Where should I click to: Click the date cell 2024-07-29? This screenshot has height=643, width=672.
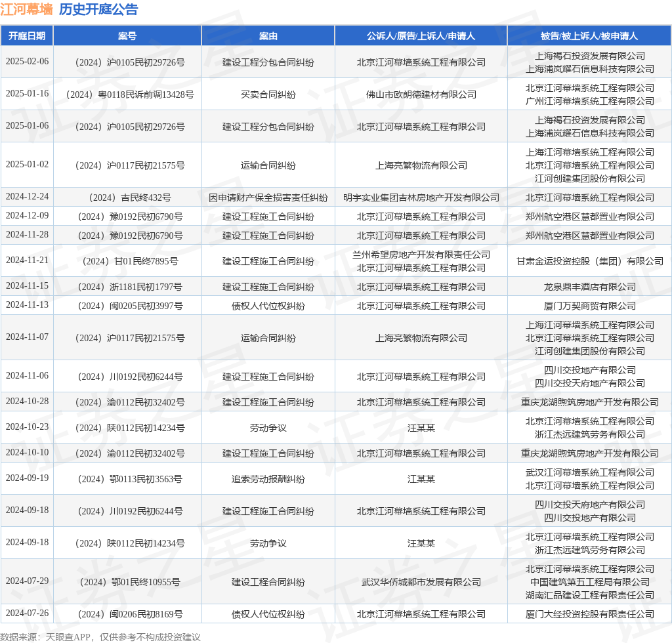[27, 581]
